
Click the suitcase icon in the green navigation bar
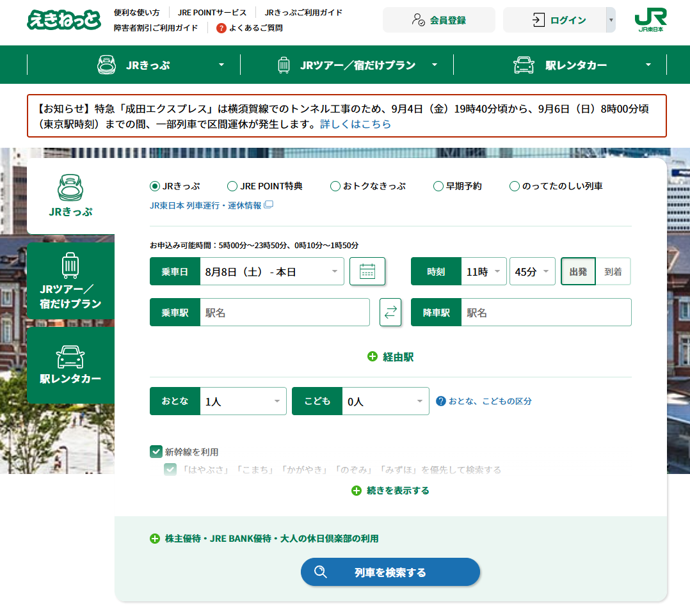(x=284, y=65)
